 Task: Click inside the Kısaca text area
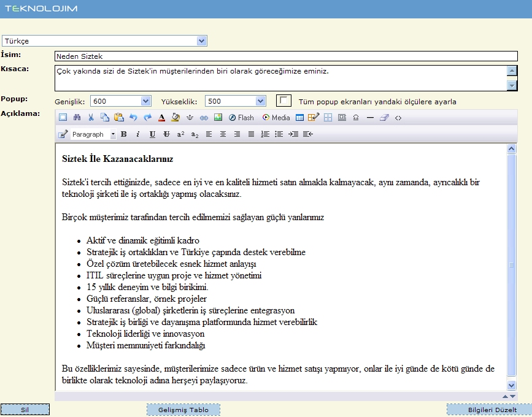[x=281, y=78]
